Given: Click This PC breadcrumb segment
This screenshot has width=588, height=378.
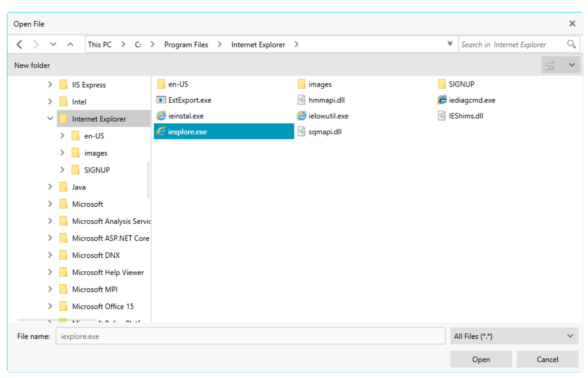Looking at the screenshot, I should point(100,45).
